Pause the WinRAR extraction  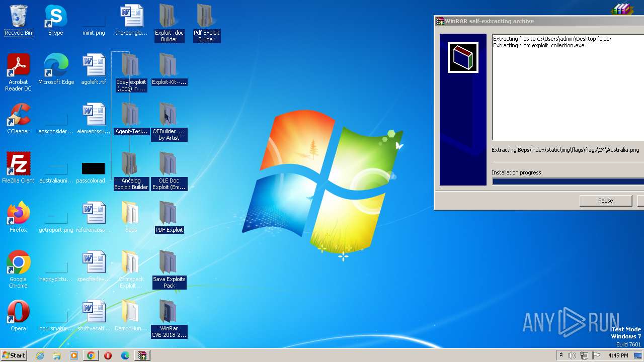pyautogui.click(x=606, y=201)
